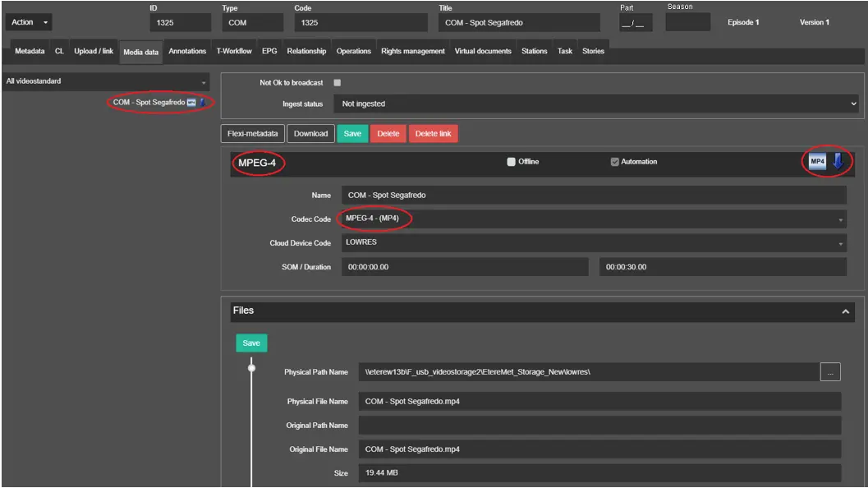This screenshot has width=868, height=488.
Task: Click the Physical File Name input field
Action: click(599, 401)
